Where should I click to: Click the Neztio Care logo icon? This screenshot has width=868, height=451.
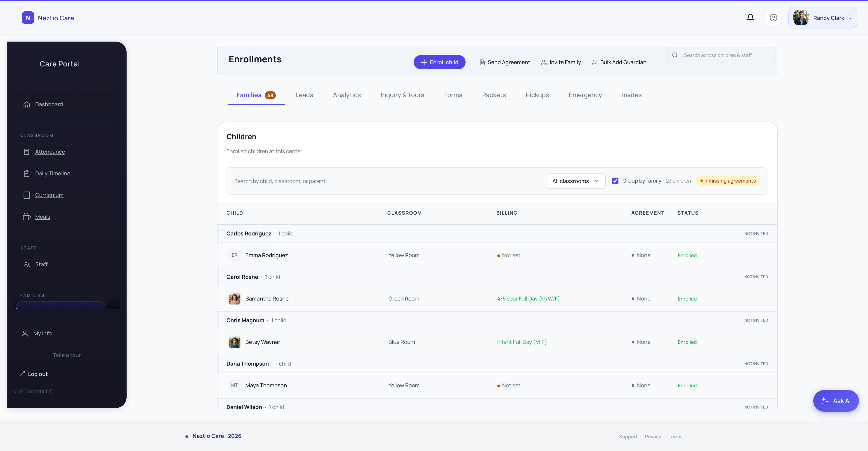(x=28, y=18)
